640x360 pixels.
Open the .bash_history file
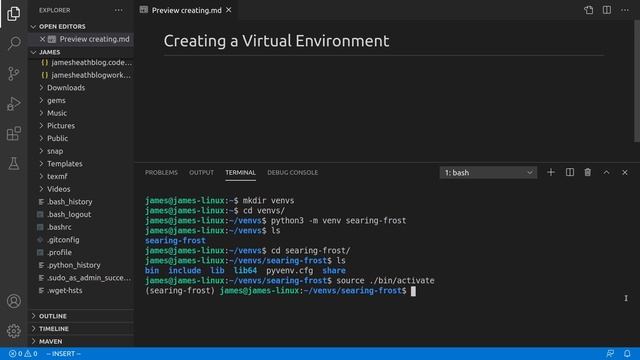point(81,202)
